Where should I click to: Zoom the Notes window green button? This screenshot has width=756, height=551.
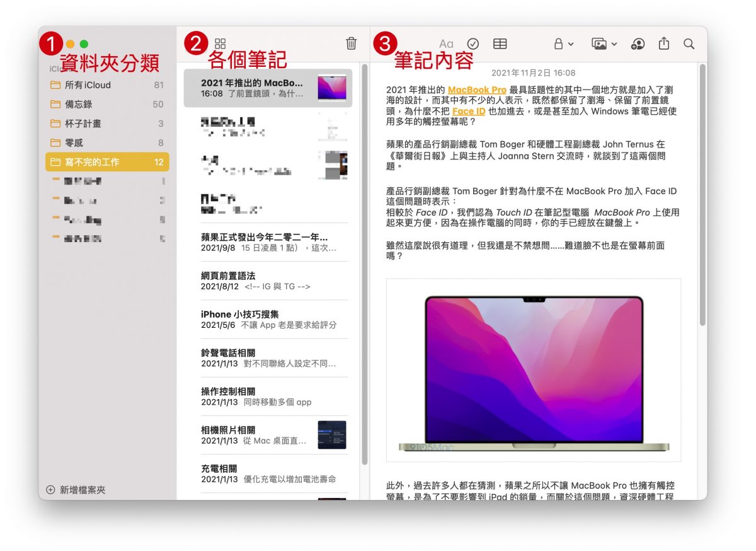point(84,44)
